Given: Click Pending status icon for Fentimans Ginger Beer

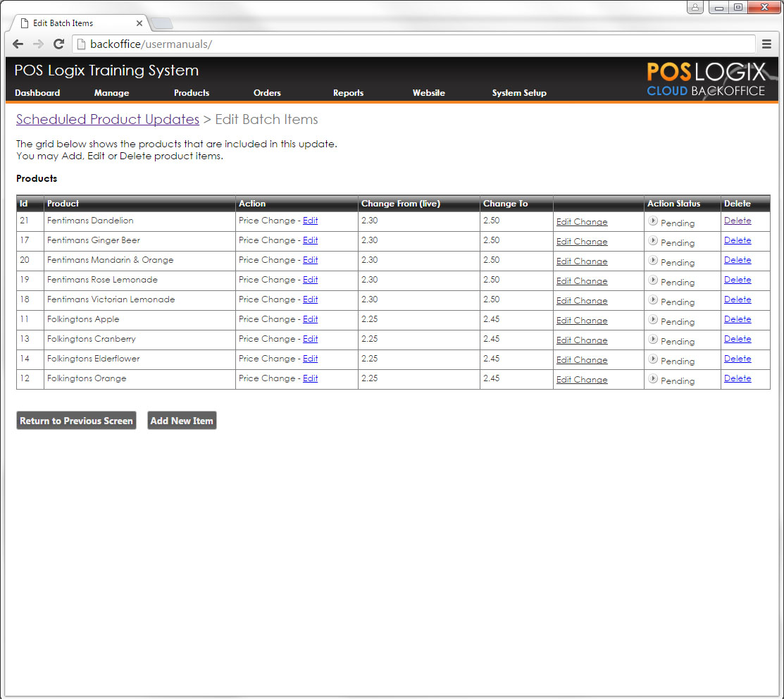Looking at the screenshot, I should (652, 240).
